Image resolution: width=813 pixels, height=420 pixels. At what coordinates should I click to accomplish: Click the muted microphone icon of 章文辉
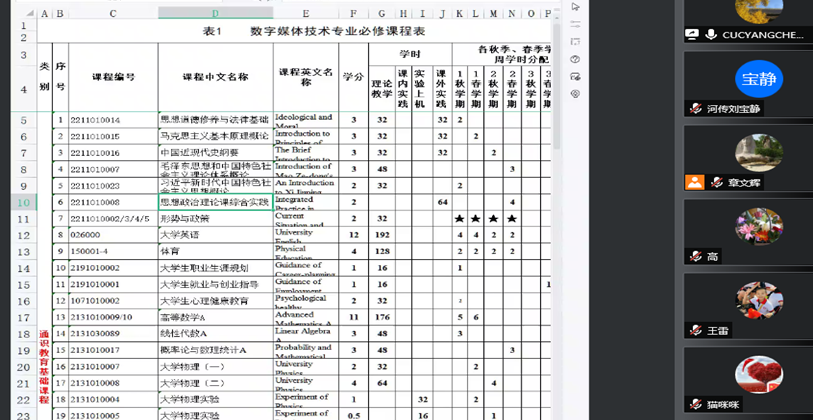(717, 182)
